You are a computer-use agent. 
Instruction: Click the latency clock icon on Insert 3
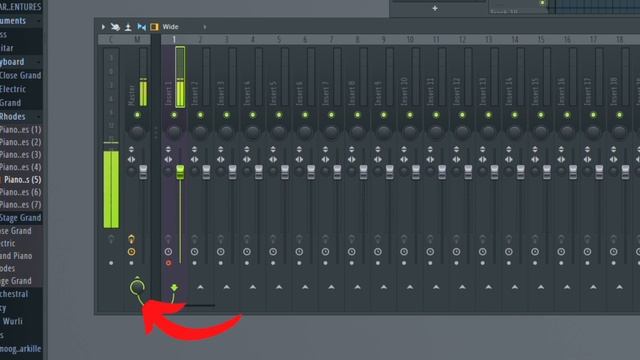(x=220, y=252)
